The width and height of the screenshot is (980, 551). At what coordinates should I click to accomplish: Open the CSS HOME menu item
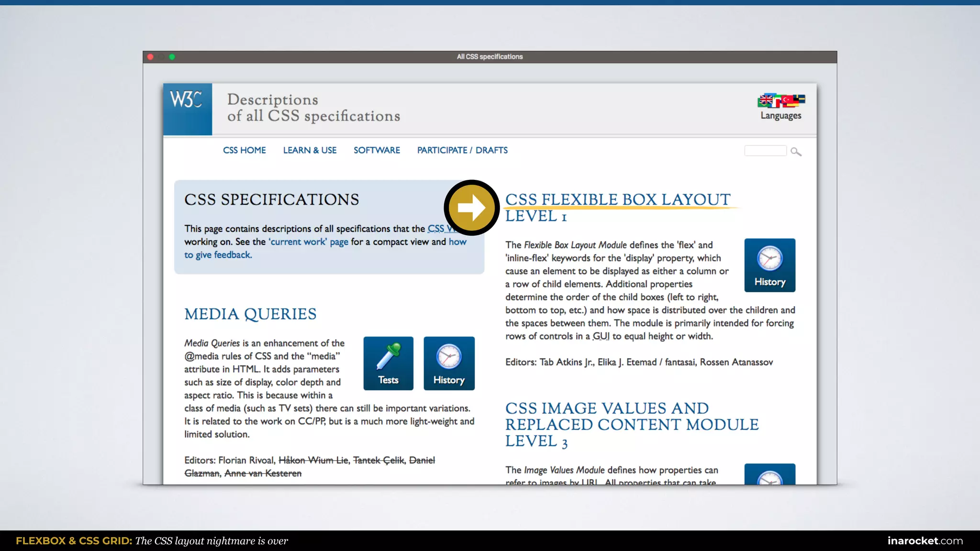point(244,150)
